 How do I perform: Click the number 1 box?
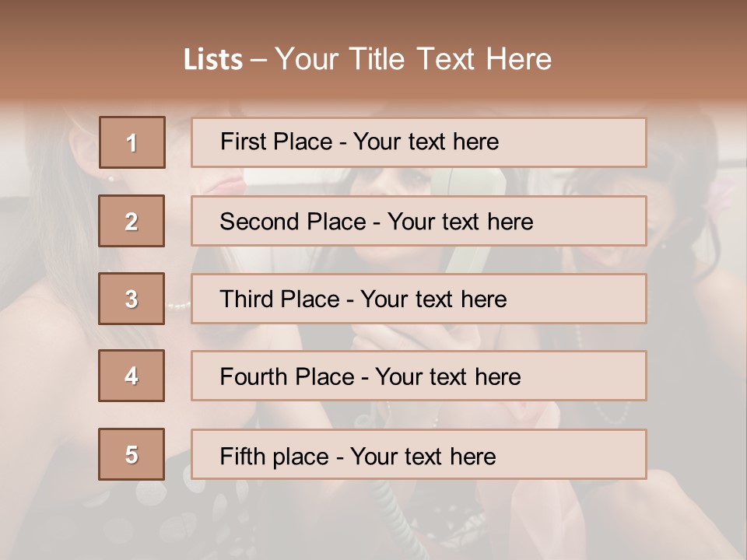coord(132,142)
